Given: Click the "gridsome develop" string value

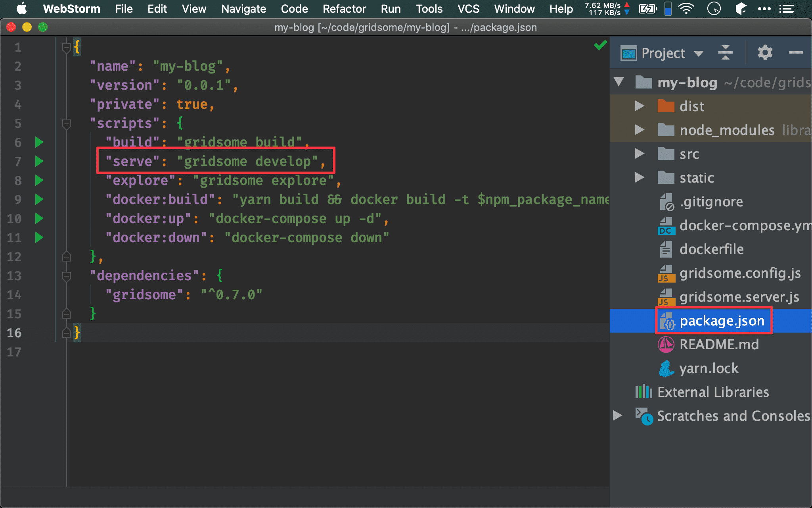Looking at the screenshot, I should [247, 161].
